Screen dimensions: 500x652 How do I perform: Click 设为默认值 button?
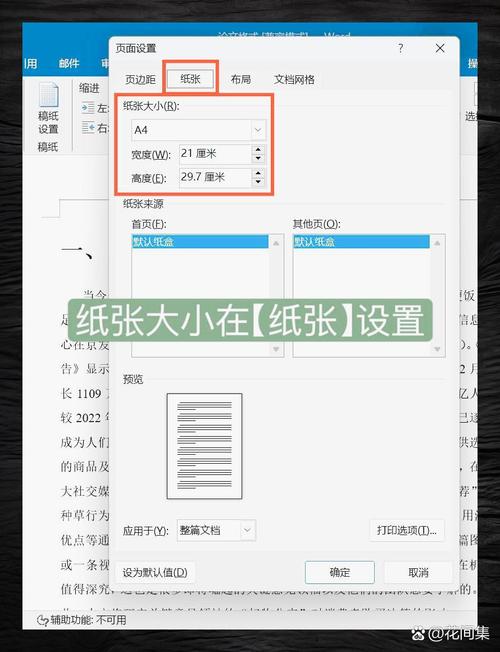[155, 573]
